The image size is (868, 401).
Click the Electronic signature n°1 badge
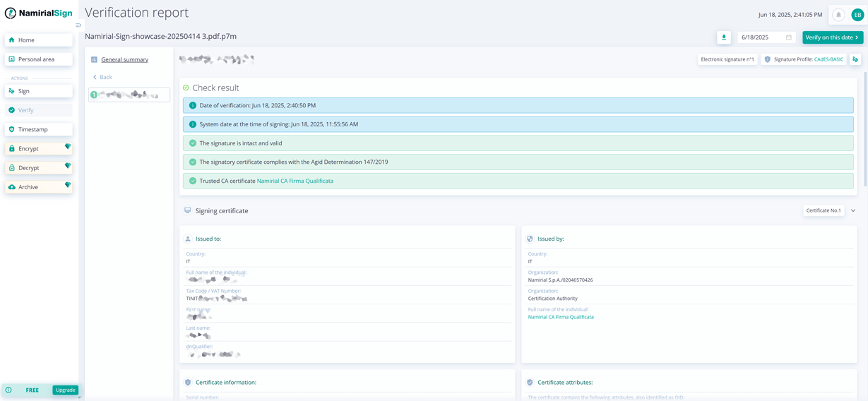pyautogui.click(x=727, y=59)
